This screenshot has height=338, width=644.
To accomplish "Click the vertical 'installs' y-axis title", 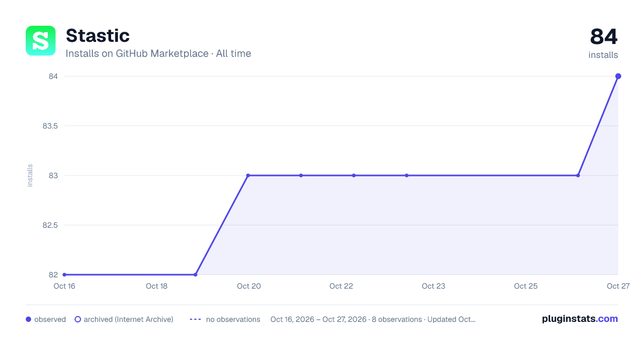I will 30,175.
